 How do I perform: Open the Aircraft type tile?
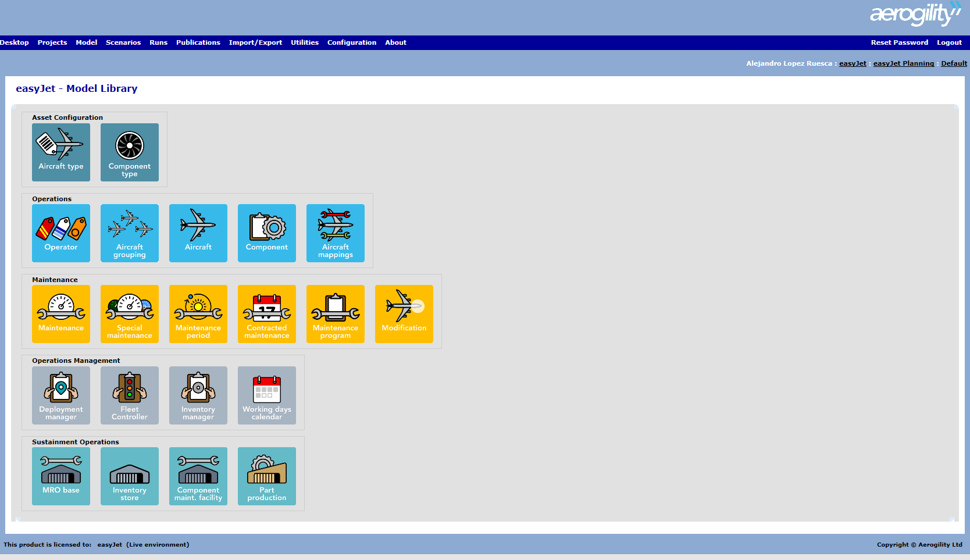pyautogui.click(x=61, y=152)
